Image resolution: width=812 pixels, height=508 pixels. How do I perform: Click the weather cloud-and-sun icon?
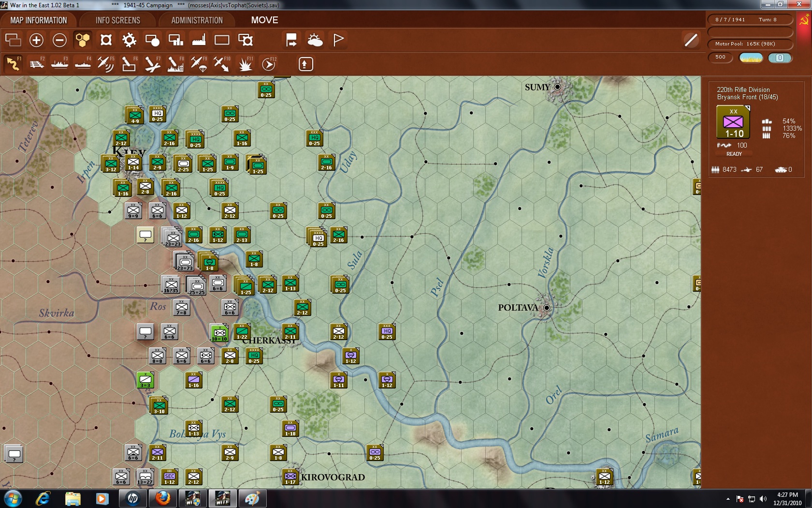pyautogui.click(x=315, y=40)
